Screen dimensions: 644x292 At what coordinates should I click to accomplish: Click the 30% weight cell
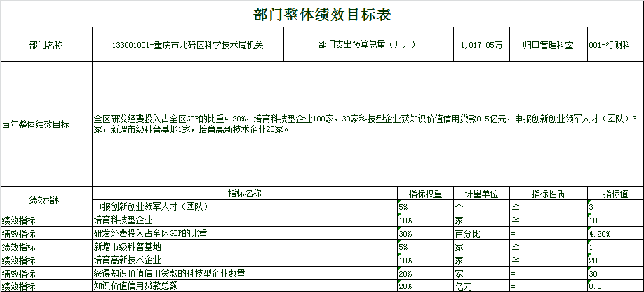(426, 233)
